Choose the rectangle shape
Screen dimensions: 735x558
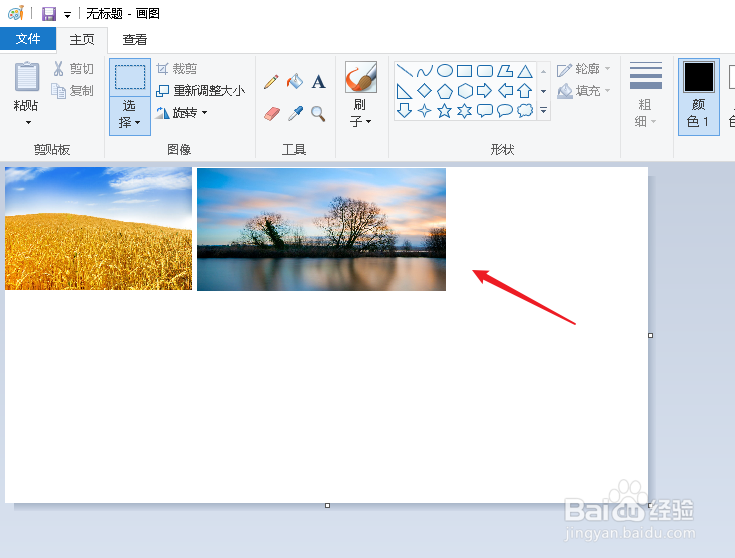[464, 71]
